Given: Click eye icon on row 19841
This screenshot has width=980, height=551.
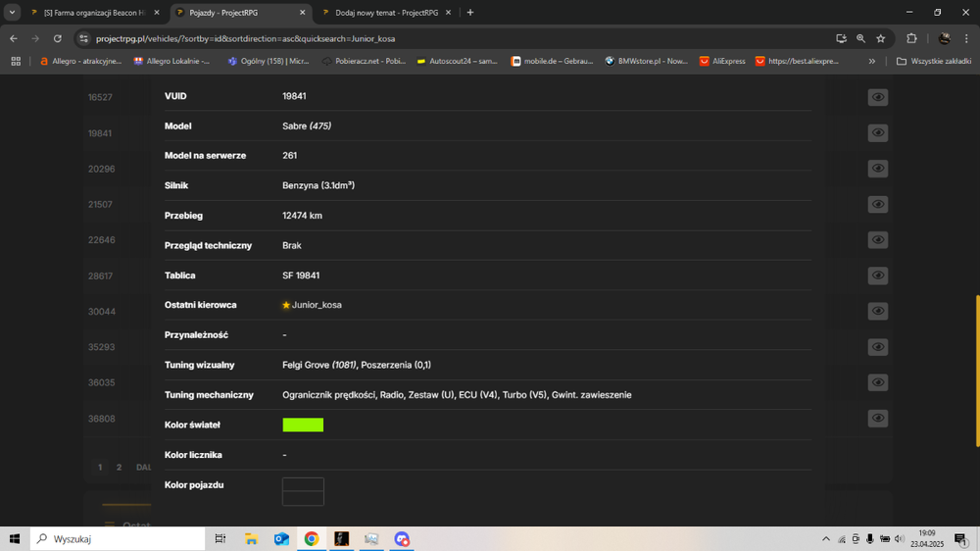Looking at the screenshot, I should (877, 132).
